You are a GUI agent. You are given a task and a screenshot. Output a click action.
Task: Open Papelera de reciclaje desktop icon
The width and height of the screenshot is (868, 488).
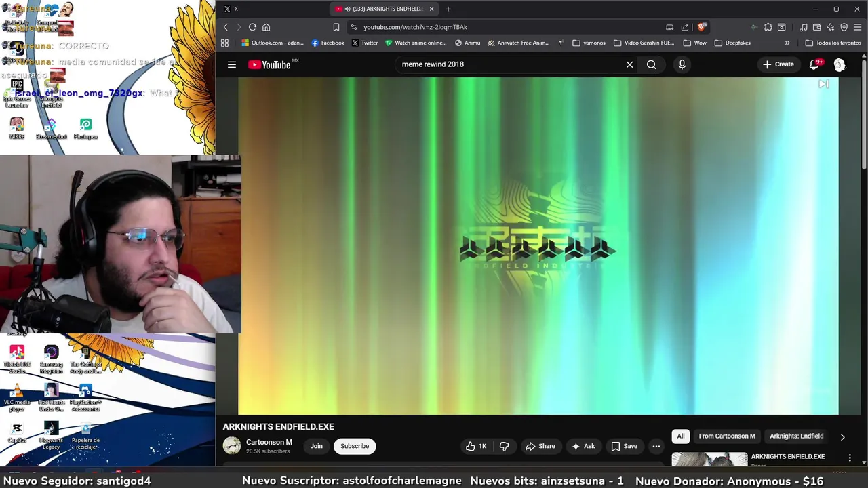pyautogui.click(x=85, y=436)
